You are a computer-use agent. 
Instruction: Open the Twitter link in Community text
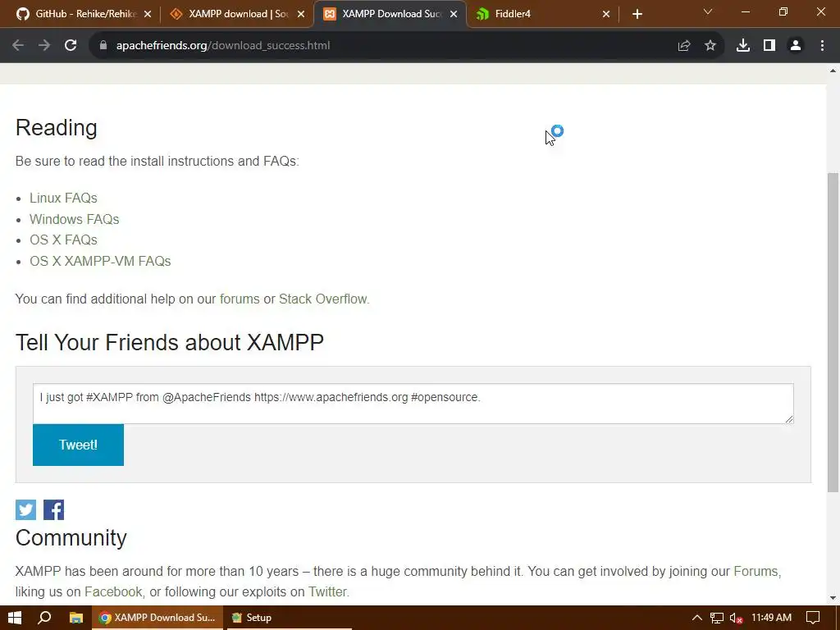pos(327,592)
